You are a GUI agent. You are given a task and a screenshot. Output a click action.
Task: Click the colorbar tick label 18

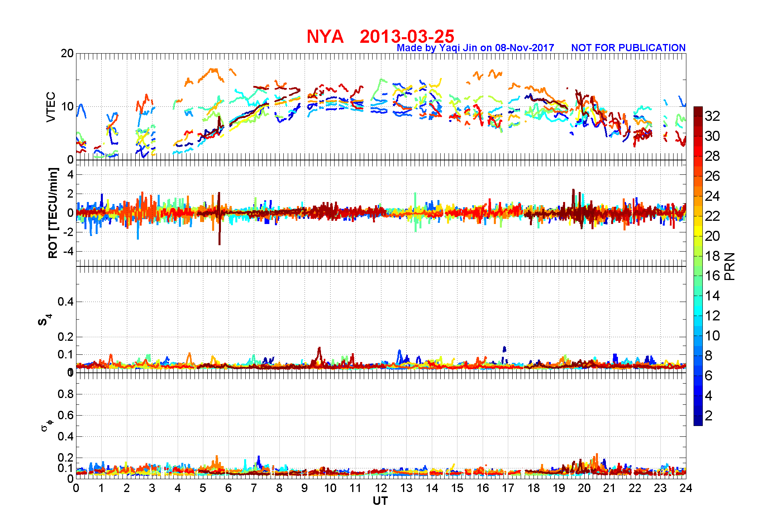[712, 256]
